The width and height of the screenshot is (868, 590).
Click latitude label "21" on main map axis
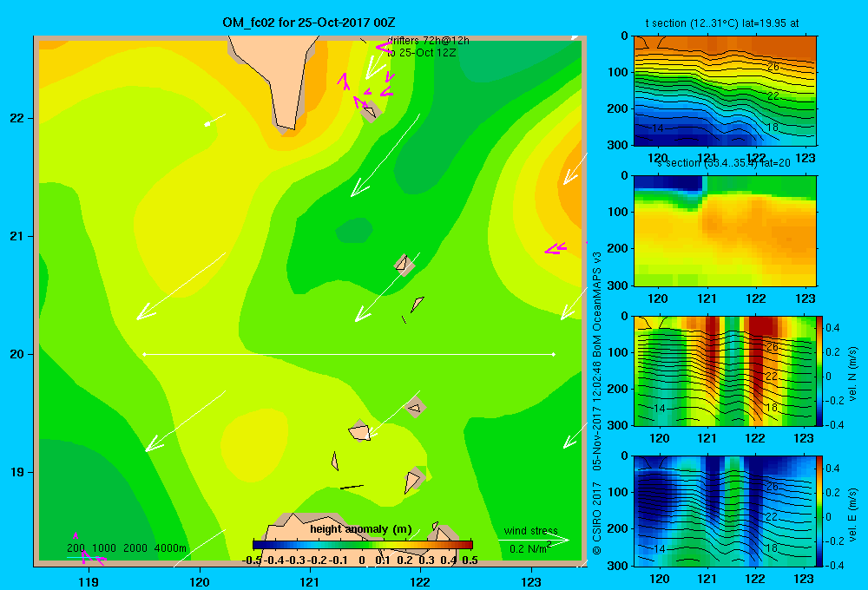[16, 236]
